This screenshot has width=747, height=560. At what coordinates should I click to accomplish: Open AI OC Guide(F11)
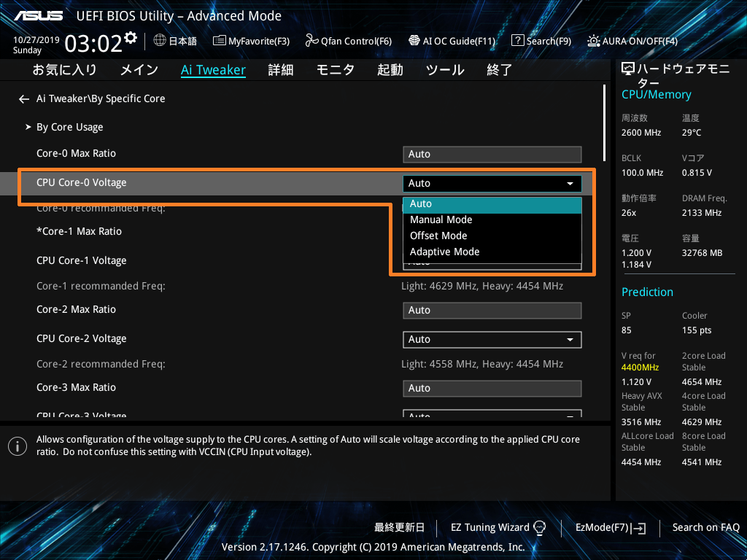[452, 41]
